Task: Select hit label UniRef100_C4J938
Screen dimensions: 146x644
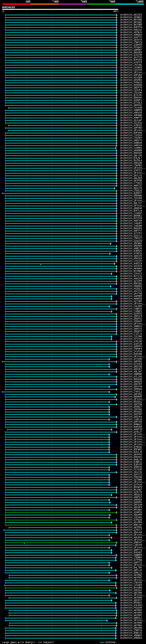Action: point(131,108)
